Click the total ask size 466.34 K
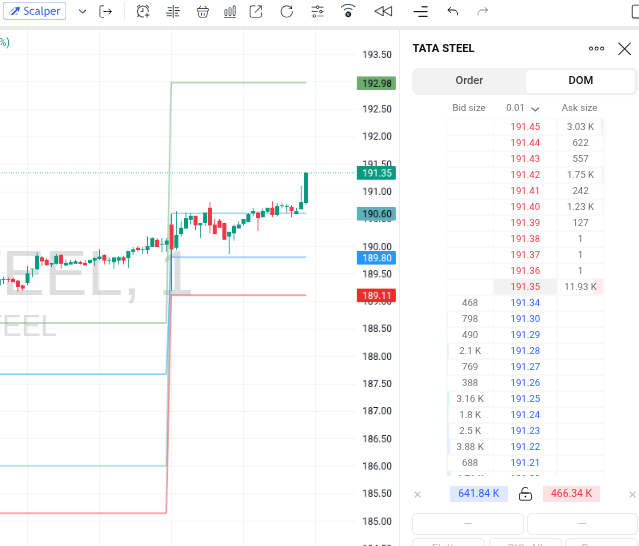This screenshot has height=546, width=639. coord(571,493)
